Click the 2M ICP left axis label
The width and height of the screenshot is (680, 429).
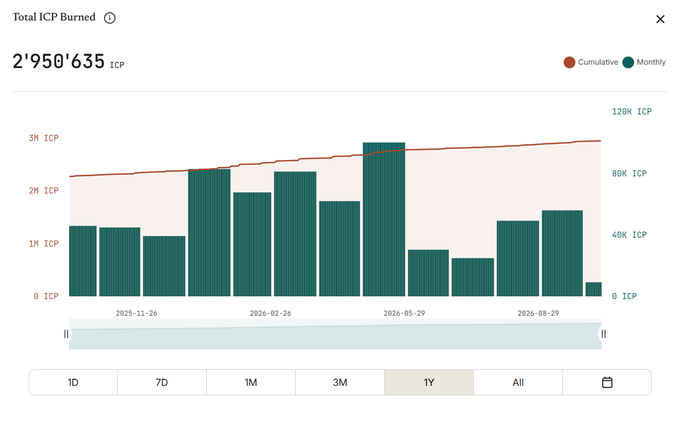click(43, 191)
